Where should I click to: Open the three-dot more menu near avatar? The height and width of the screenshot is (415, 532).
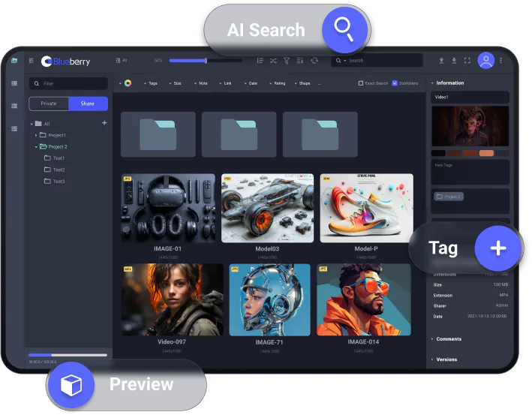[x=500, y=60]
